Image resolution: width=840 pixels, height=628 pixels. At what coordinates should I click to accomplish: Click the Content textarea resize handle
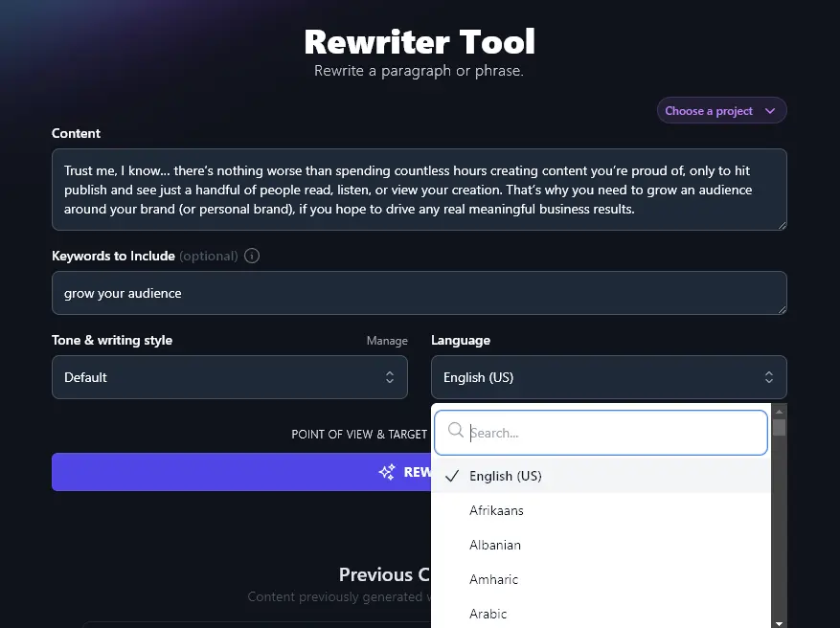[x=781, y=224]
